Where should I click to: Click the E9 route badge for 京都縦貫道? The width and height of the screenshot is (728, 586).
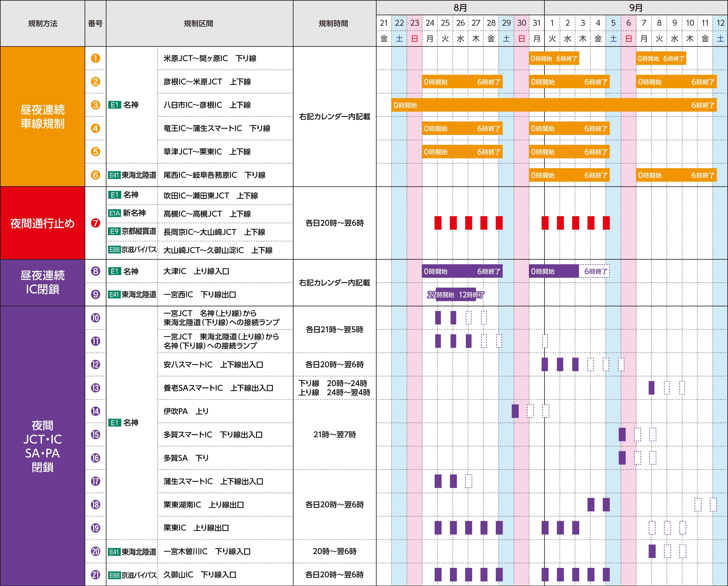pos(115,231)
